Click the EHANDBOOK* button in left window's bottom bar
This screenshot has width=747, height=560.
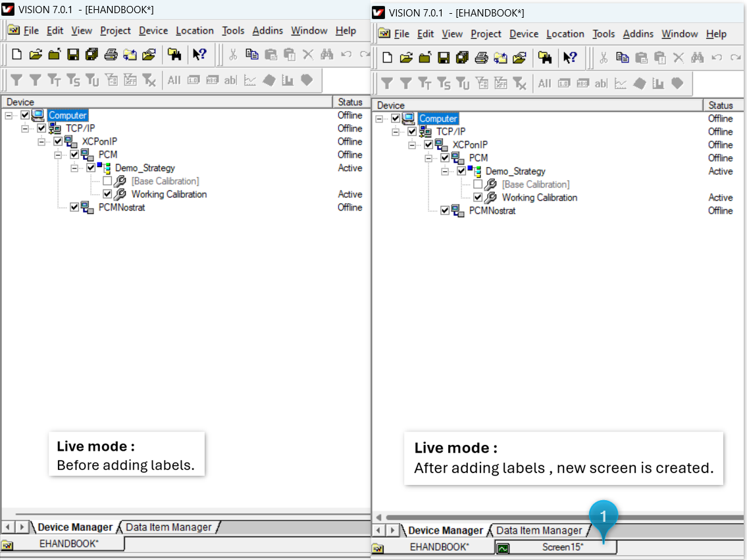pyautogui.click(x=68, y=544)
